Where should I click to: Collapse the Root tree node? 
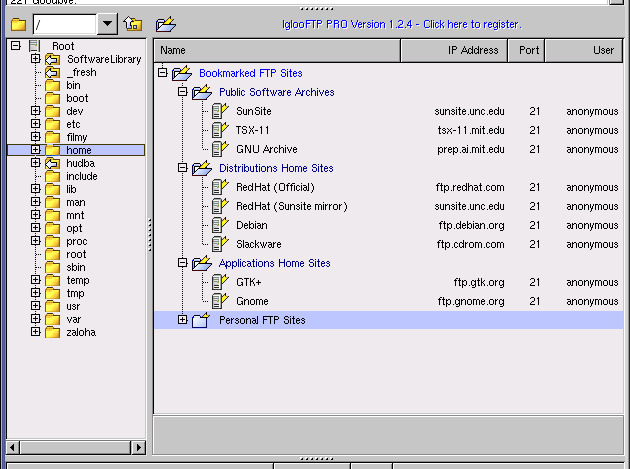[x=15, y=45]
